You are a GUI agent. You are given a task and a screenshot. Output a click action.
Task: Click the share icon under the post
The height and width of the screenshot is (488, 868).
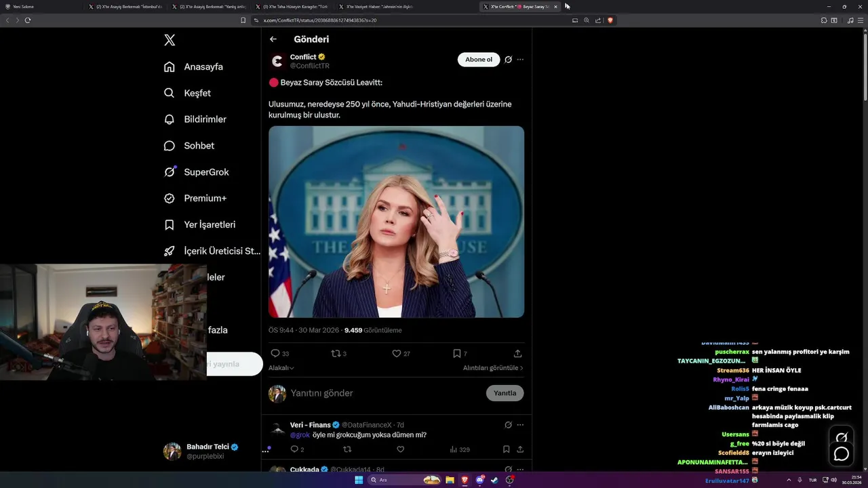point(518,354)
